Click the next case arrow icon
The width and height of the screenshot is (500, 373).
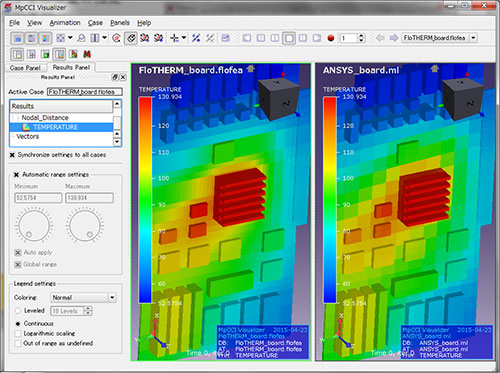tap(394, 38)
